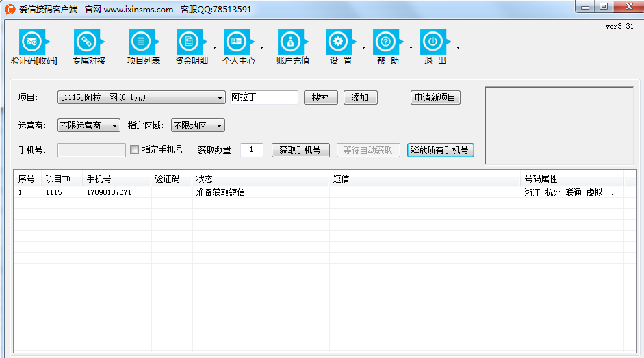644x358 pixels.
Task: Expand the arrow next to 退出
Action: tap(458, 48)
